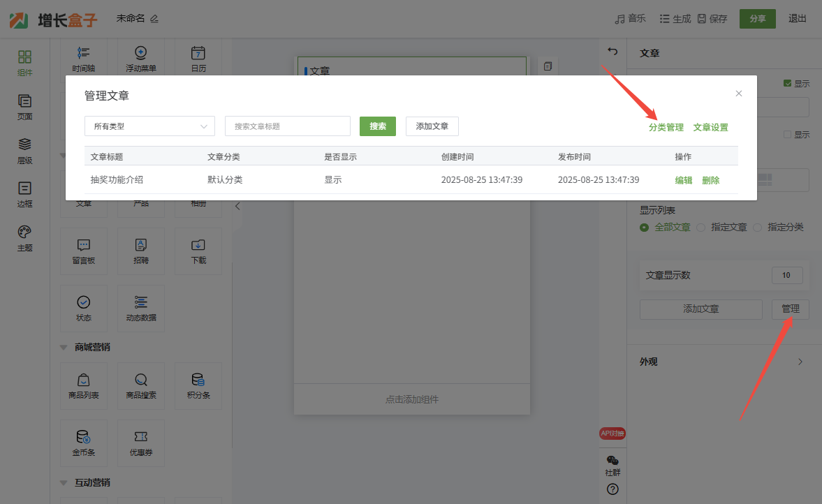Add the 下载 download component
Viewport: 822px width, 504px height.
click(198, 251)
